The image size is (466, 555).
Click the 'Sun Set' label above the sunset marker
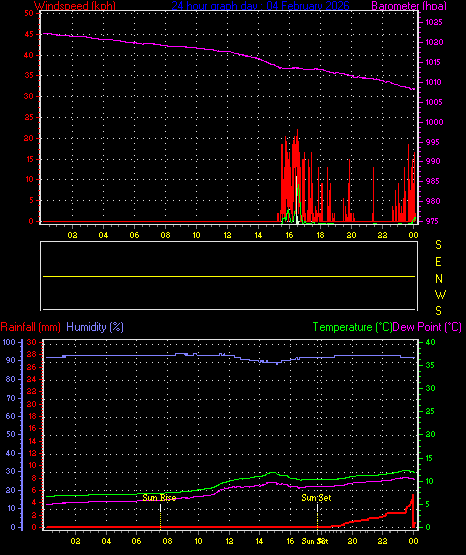click(x=316, y=498)
